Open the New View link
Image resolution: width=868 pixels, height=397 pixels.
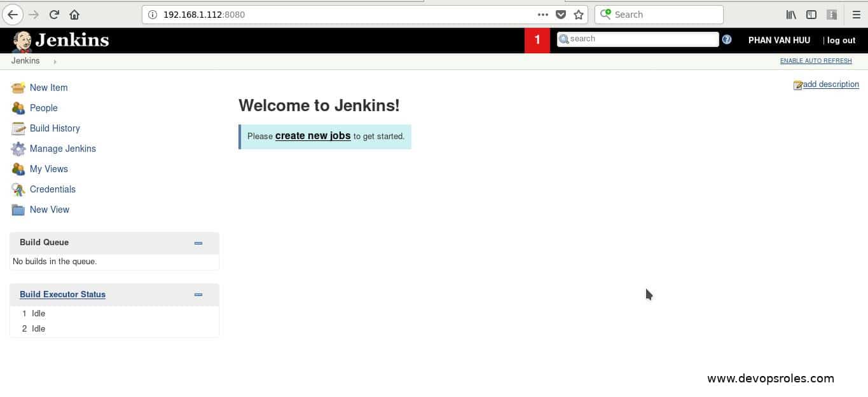click(x=50, y=210)
